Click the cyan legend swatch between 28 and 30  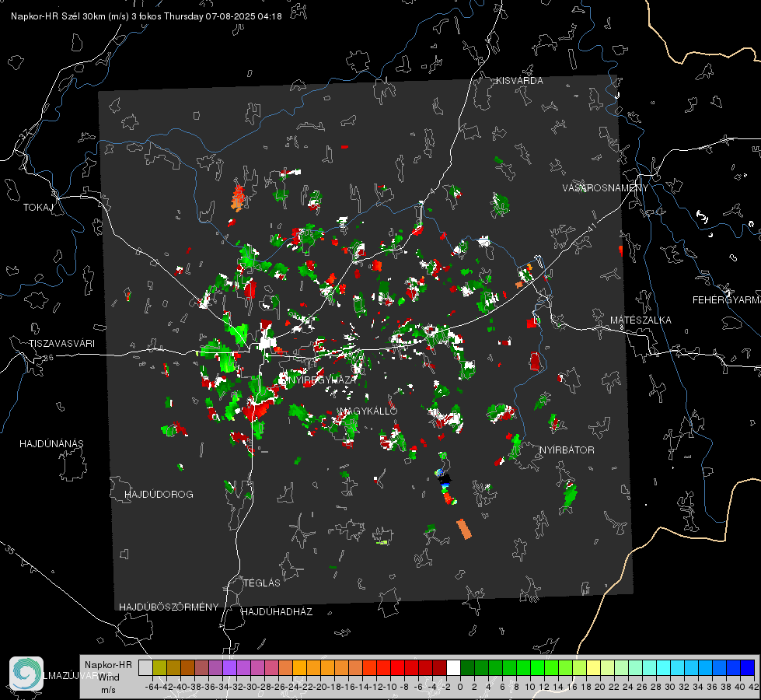coord(663,668)
